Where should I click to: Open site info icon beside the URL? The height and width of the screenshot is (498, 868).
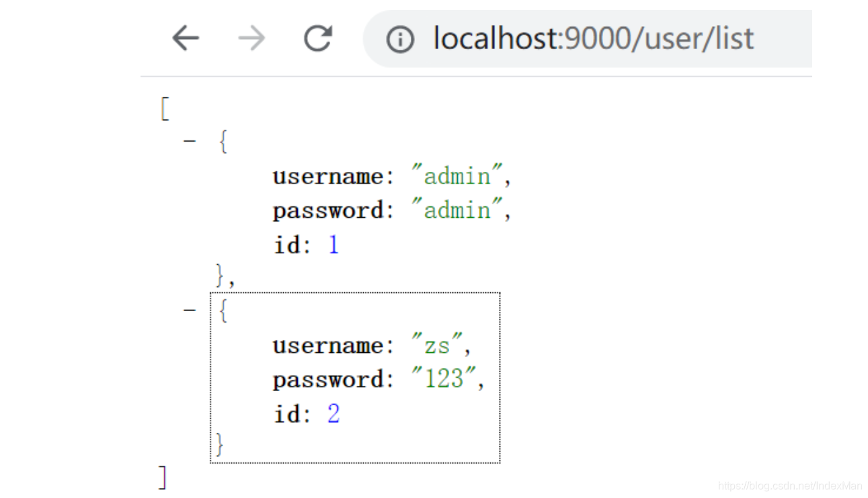pyautogui.click(x=400, y=40)
